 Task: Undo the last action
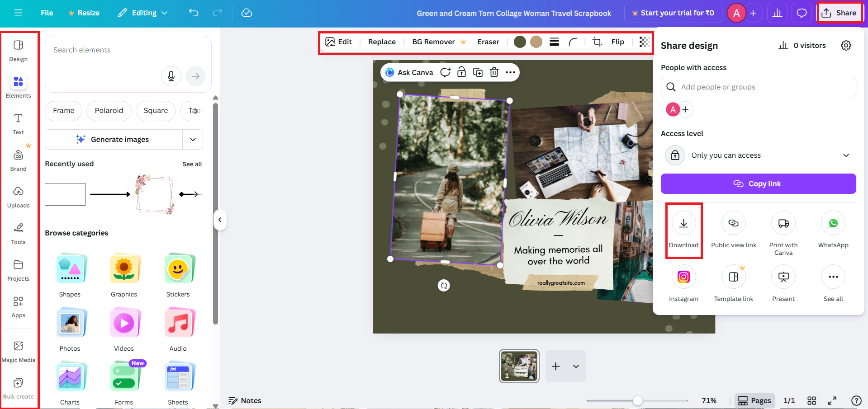click(194, 13)
